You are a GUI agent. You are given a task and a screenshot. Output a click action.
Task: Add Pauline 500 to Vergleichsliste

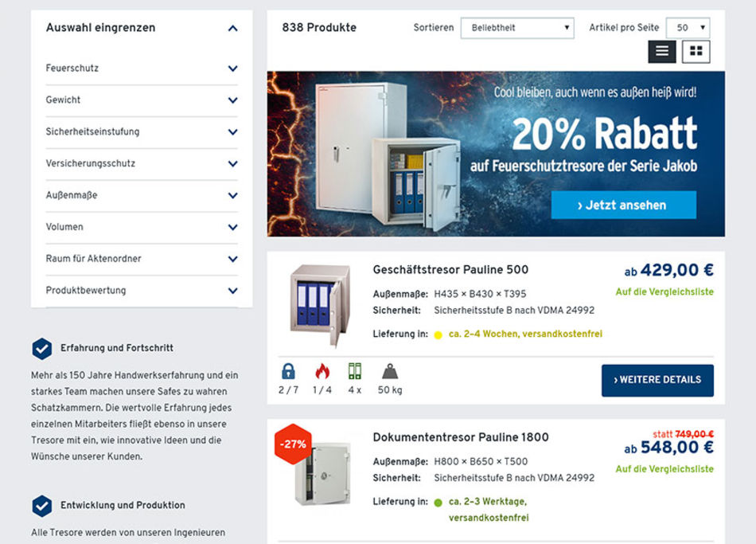664,292
